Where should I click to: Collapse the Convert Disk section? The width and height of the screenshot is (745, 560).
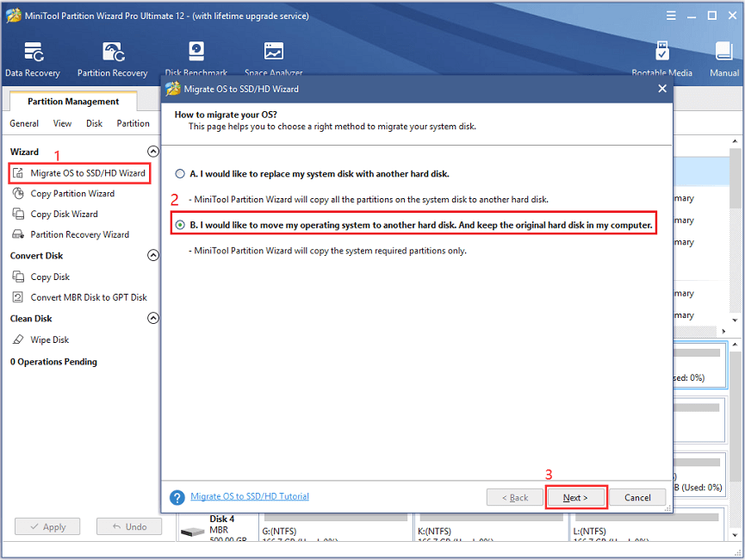153,255
